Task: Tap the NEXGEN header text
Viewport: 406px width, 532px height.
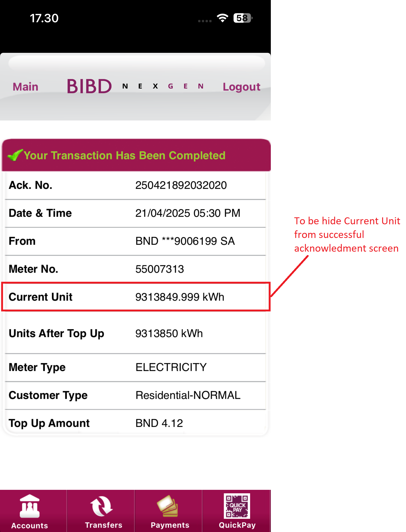Action: (x=163, y=86)
